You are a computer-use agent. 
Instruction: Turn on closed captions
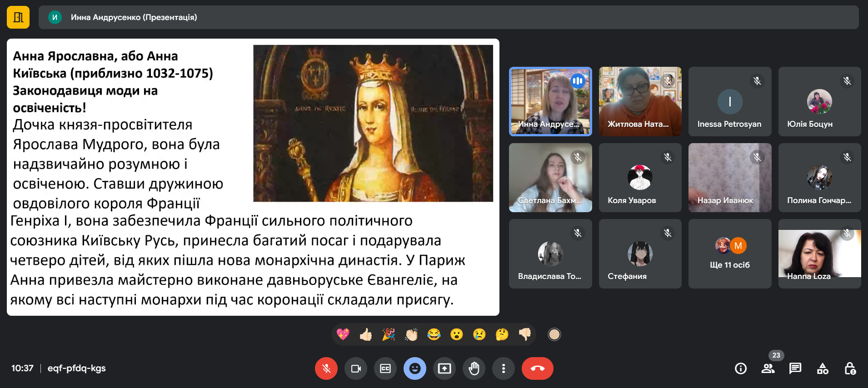tap(385, 368)
